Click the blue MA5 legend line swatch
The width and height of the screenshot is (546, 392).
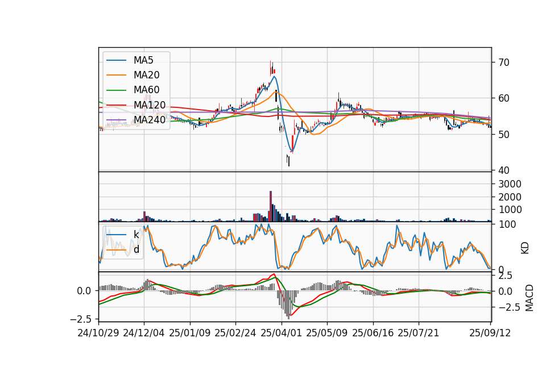point(116,61)
